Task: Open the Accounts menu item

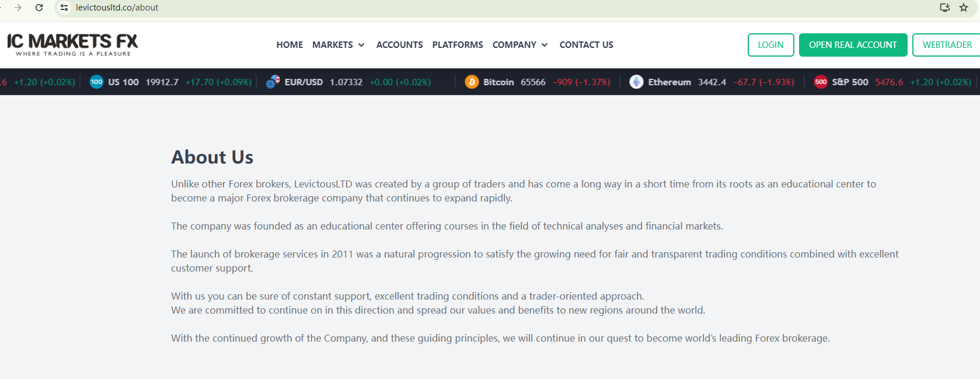Action: coord(399,45)
